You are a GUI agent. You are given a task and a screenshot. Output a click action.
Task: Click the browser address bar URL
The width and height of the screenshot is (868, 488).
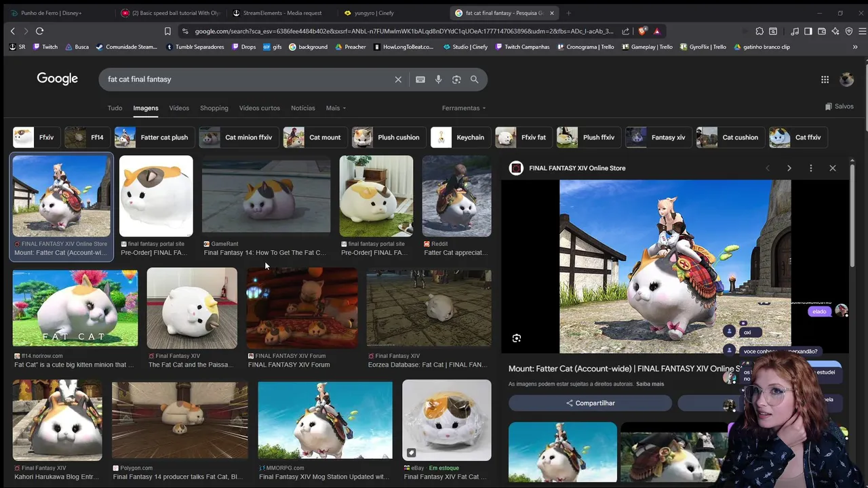(404, 31)
